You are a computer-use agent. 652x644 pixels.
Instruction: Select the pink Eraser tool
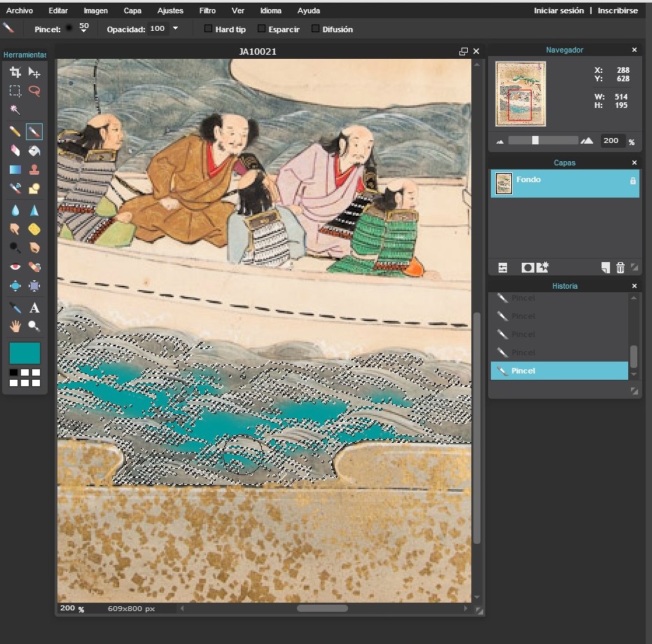pos(15,150)
